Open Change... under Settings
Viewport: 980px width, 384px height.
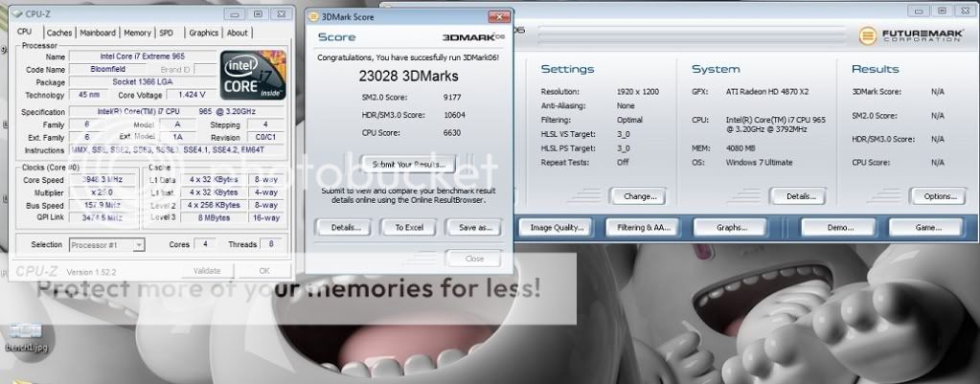[x=638, y=196]
